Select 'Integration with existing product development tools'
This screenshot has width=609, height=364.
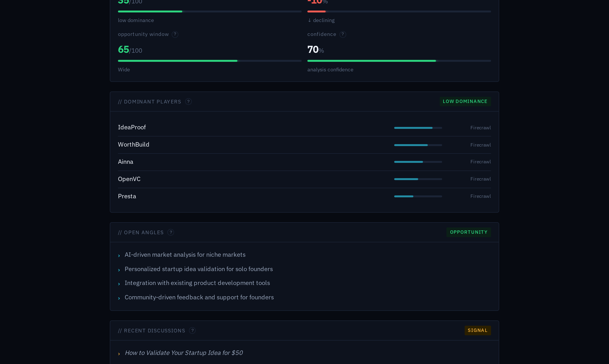pos(197,283)
